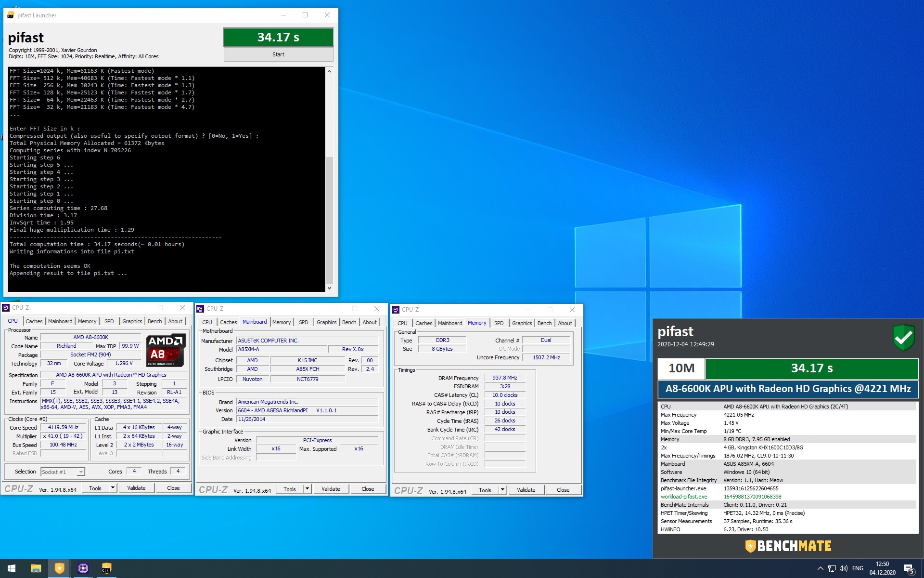Click the Model A85XM-A field
Viewport: 924px width, 578px height.
click(x=282, y=349)
